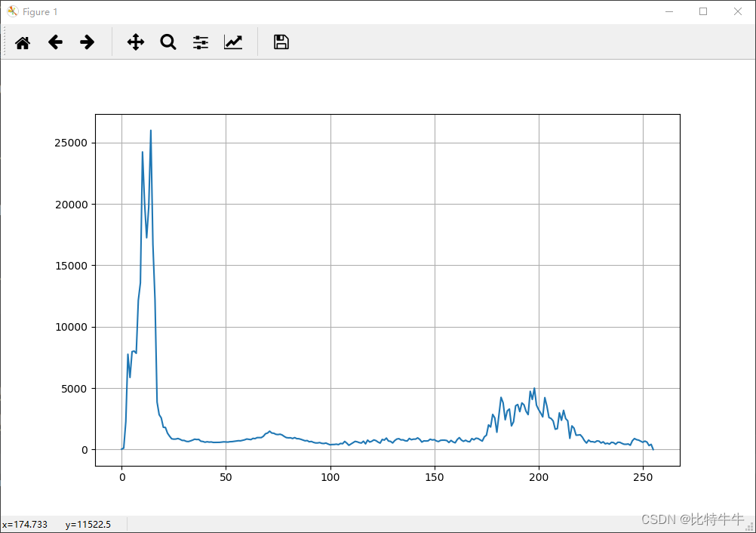756x533 pixels.
Task: Minimize the Figure 1 window
Action: tap(668, 11)
